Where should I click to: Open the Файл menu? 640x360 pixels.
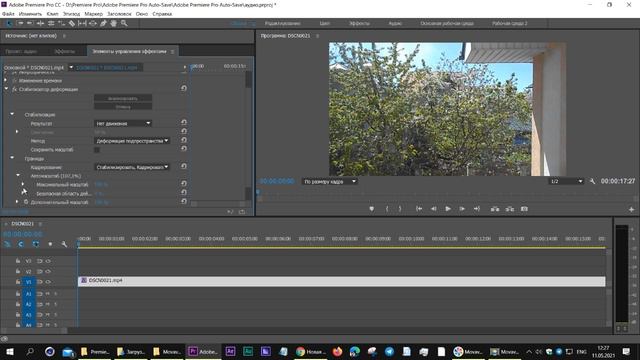coord(8,14)
